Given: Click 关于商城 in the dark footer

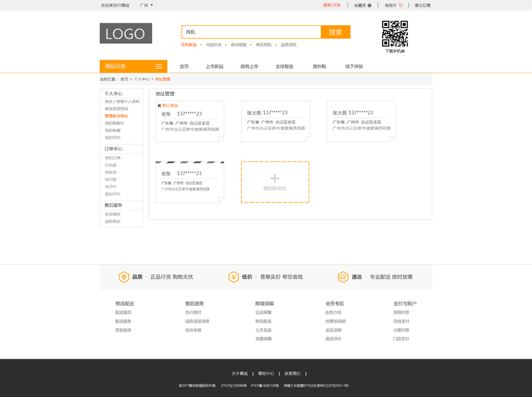Looking at the screenshot, I should [x=239, y=374].
